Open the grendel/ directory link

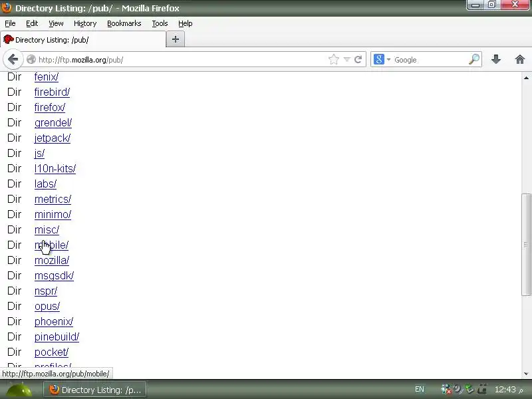coord(53,123)
